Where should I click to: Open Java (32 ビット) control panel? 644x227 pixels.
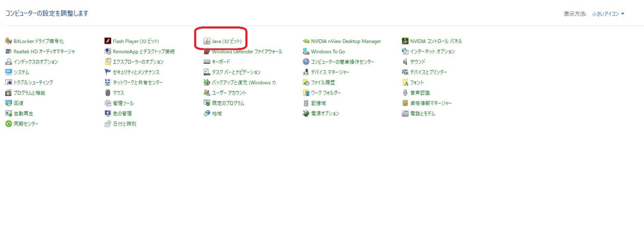click(223, 41)
